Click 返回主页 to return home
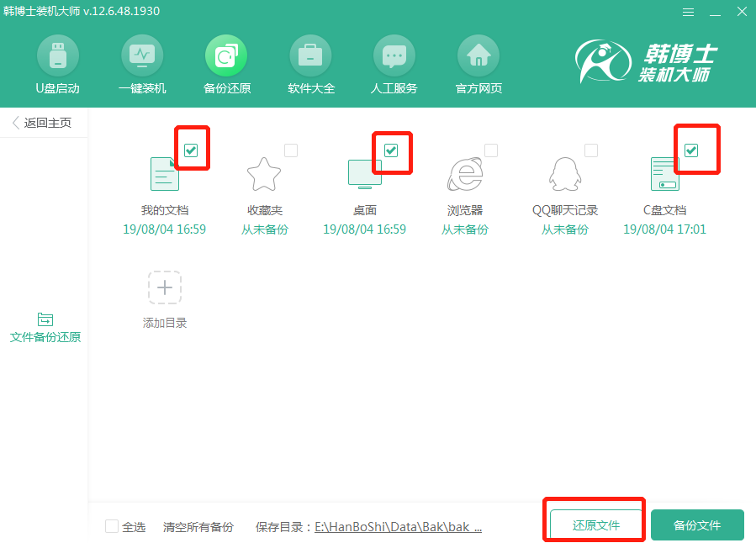Screen dimensions: 756x543 point(44,122)
